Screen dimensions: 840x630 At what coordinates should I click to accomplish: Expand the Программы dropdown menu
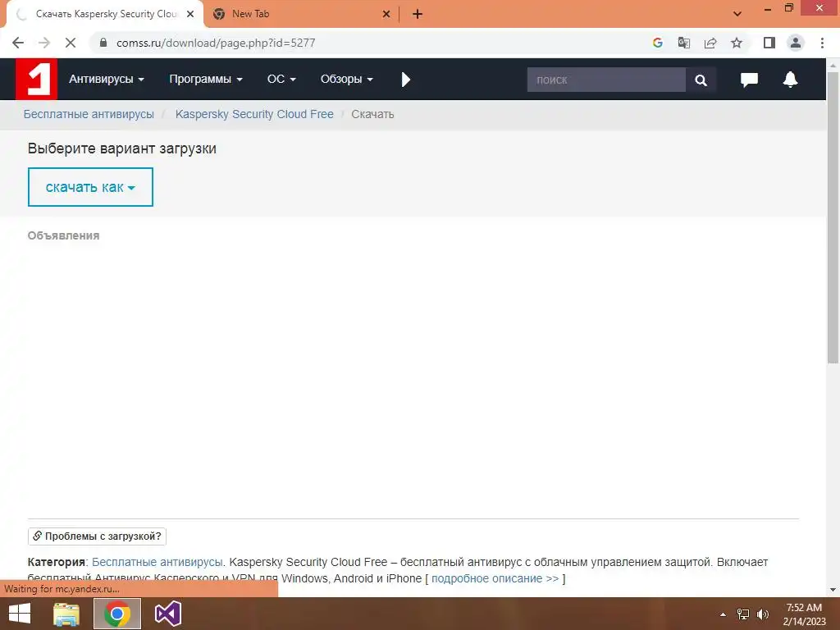[x=206, y=80]
